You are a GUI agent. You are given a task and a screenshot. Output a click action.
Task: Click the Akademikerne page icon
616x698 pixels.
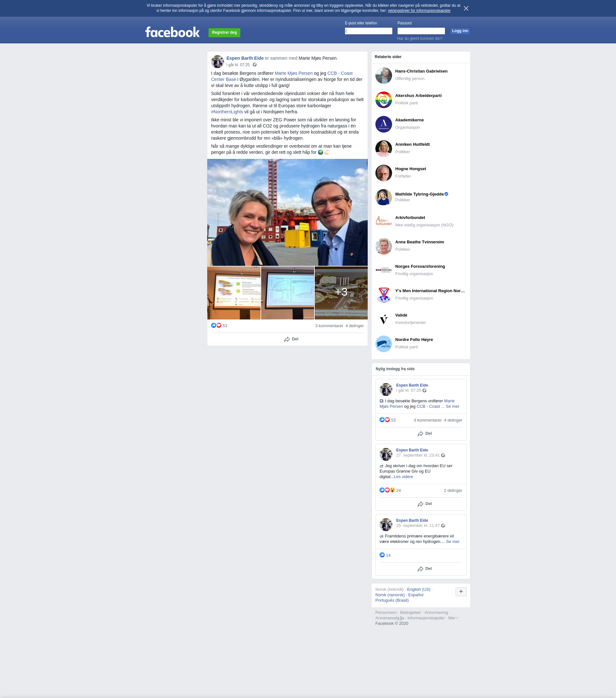point(383,124)
